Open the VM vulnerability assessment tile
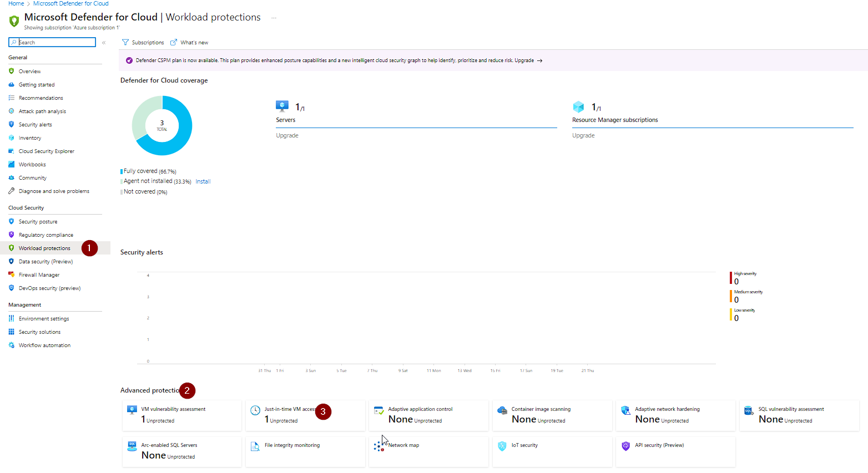This screenshot has width=868, height=473. (182, 415)
